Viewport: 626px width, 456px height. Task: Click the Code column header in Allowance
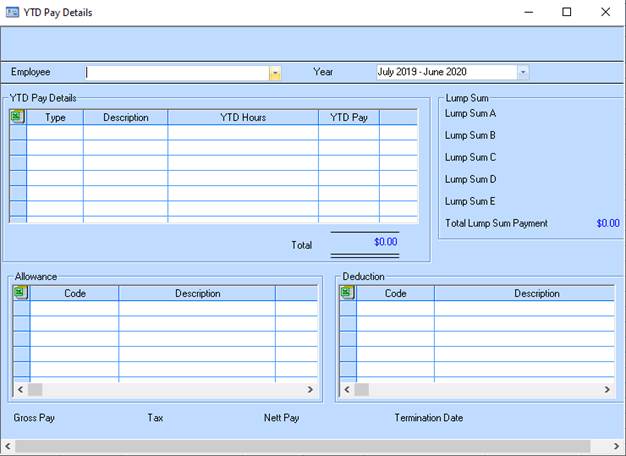(75, 294)
